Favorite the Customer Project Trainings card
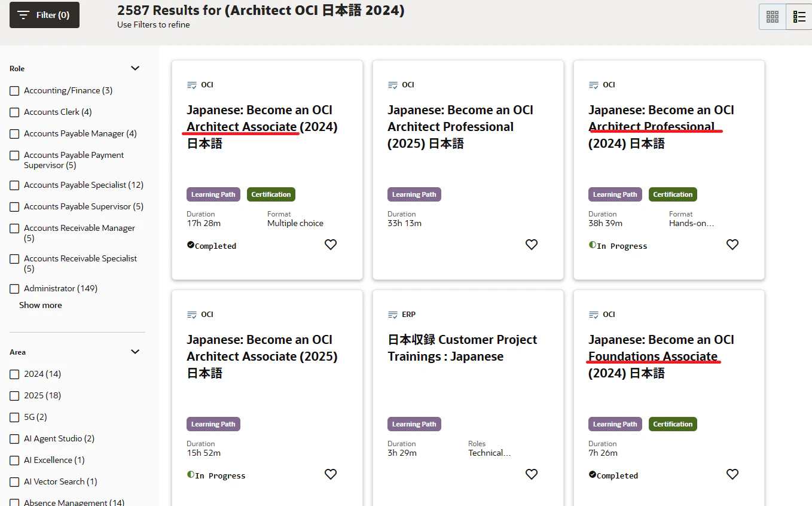The width and height of the screenshot is (812, 506). (x=532, y=474)
